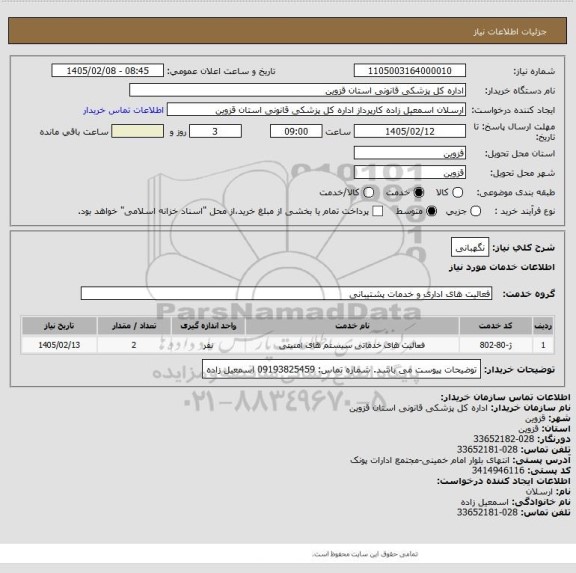The image size is (576, 573).
Task: Open the اطلاعات تماس خریدار link
Action: tap(123, 110)
